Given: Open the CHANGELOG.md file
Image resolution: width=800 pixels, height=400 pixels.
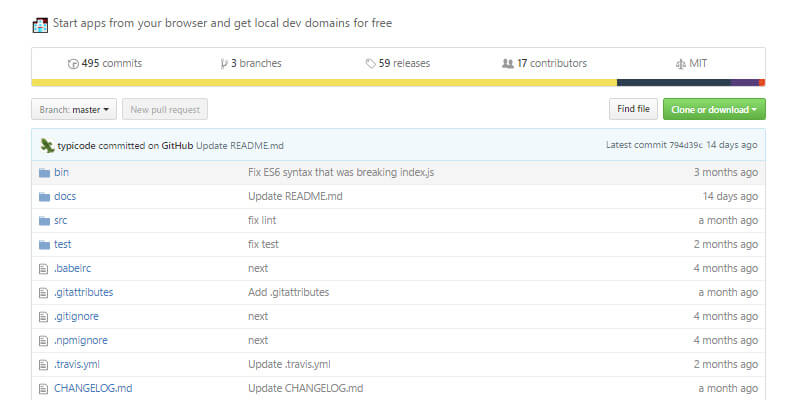Looking at the screenshot, I should 92,388.
